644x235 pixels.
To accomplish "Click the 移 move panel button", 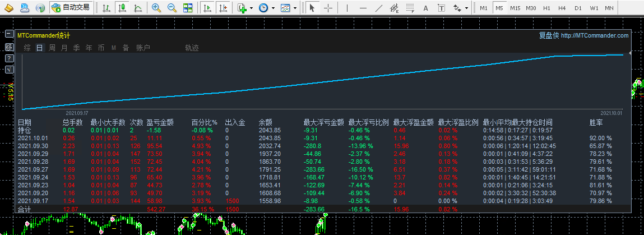I will [x=9, y=47].
